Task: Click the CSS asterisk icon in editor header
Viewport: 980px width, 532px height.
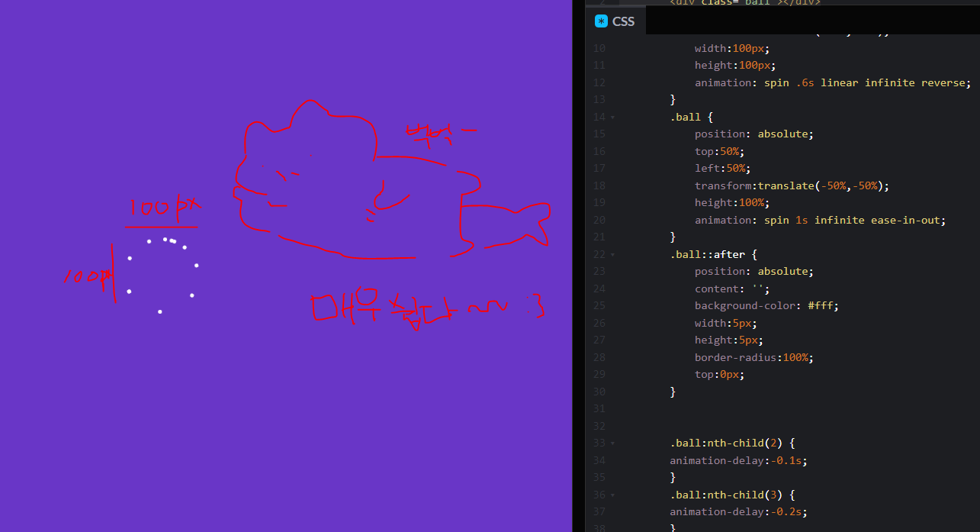Action: [601, 21]
